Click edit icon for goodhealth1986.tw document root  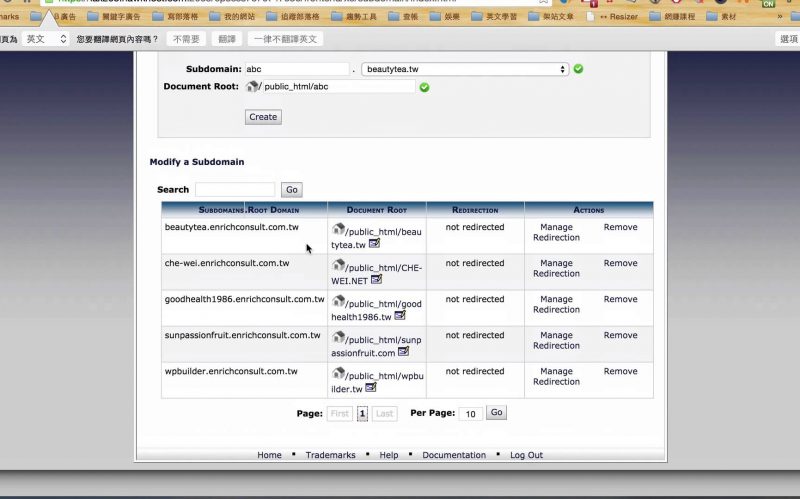pyautogui.click(x=400, y=316)
